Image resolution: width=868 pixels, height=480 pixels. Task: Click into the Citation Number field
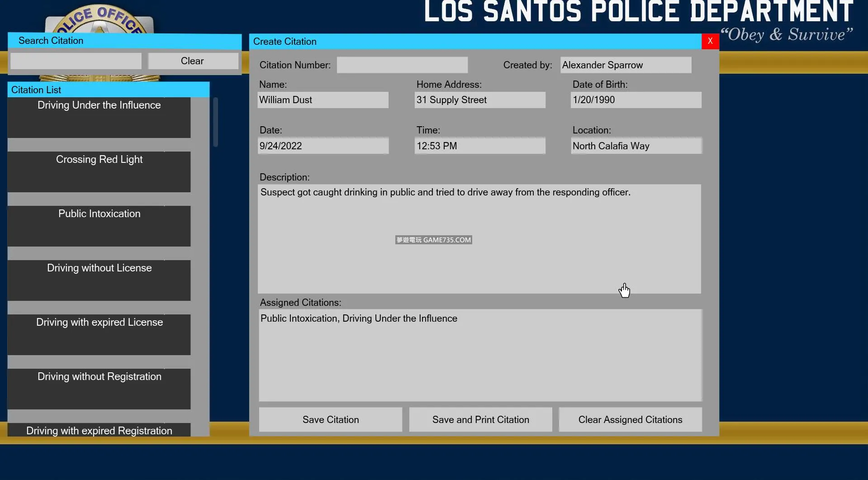pos(402,65)
